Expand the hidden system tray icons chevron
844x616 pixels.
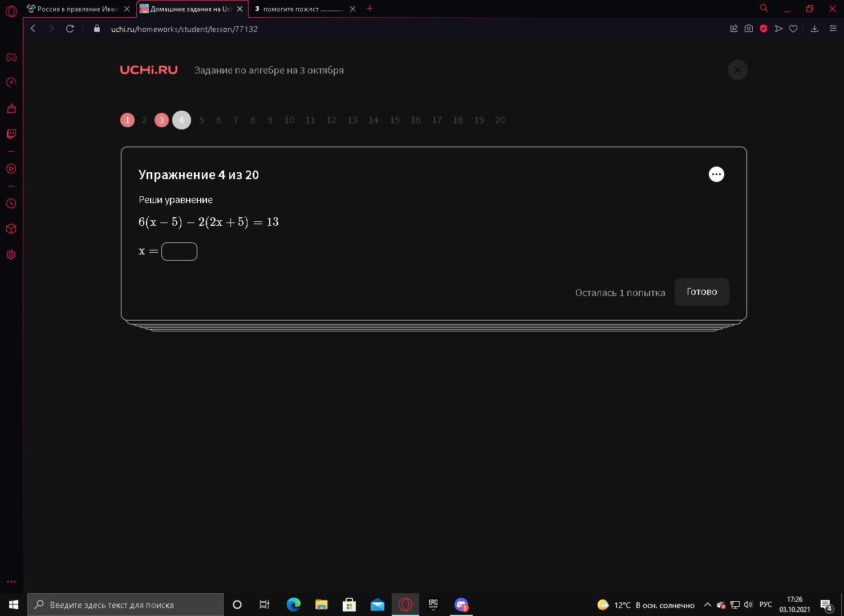(x=707, y=605)
